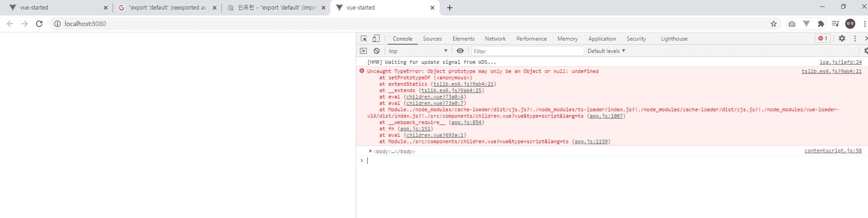Screen dimensions: 868x218
Task: Open the children.vue?73a0:4 stack link
Action: click(x=435, y=97)
